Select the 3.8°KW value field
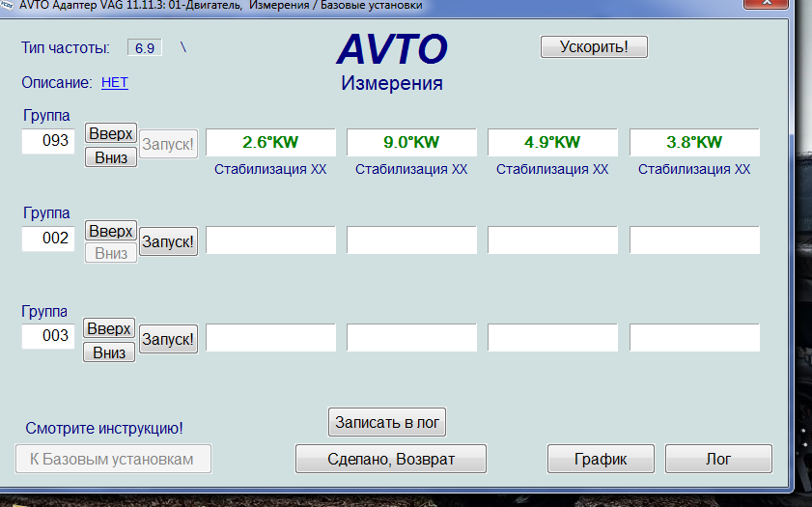Viewport: 812px width, 507px height. [x=694, y=142]
